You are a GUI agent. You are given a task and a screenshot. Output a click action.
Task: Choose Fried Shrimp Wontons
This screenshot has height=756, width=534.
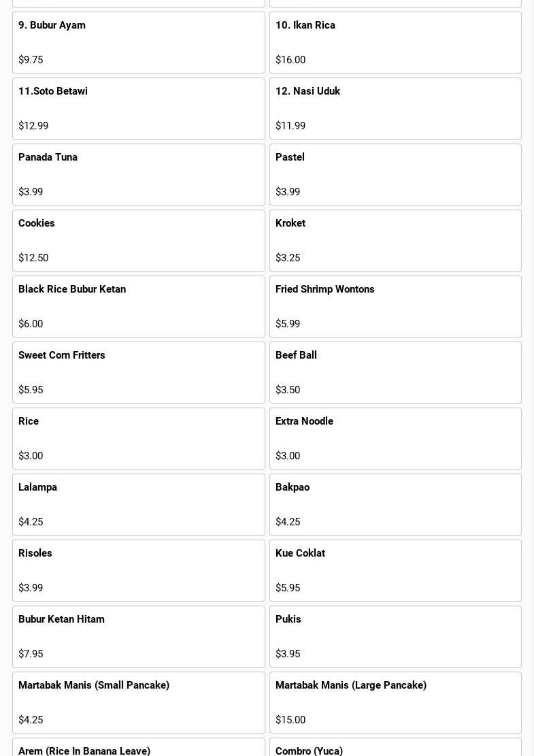pos(395,306)
